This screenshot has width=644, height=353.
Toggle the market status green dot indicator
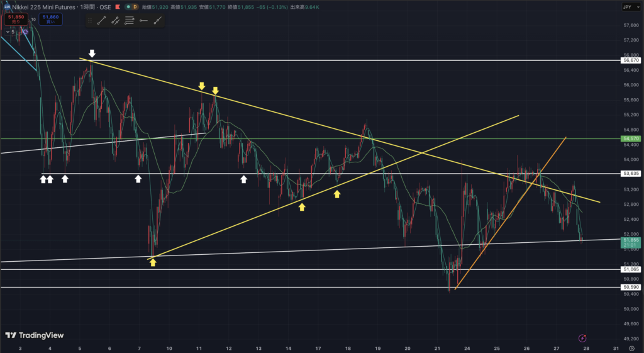128,7
